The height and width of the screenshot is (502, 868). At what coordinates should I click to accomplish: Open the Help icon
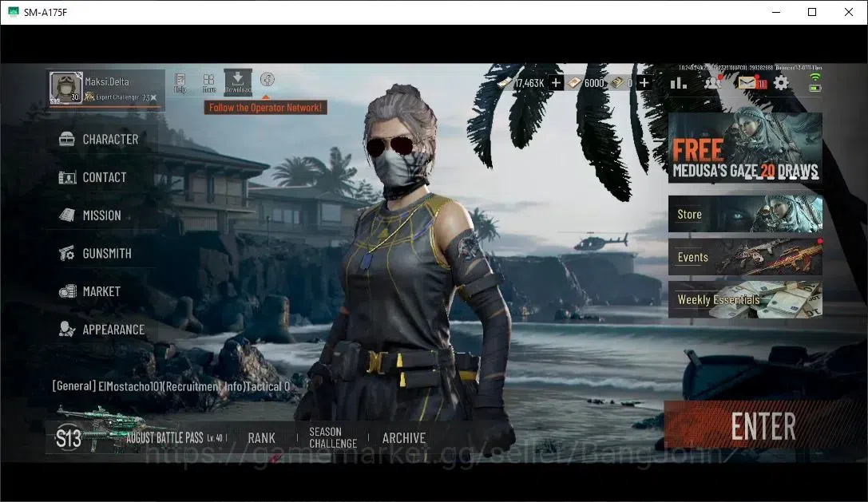[x=180, y=83]
